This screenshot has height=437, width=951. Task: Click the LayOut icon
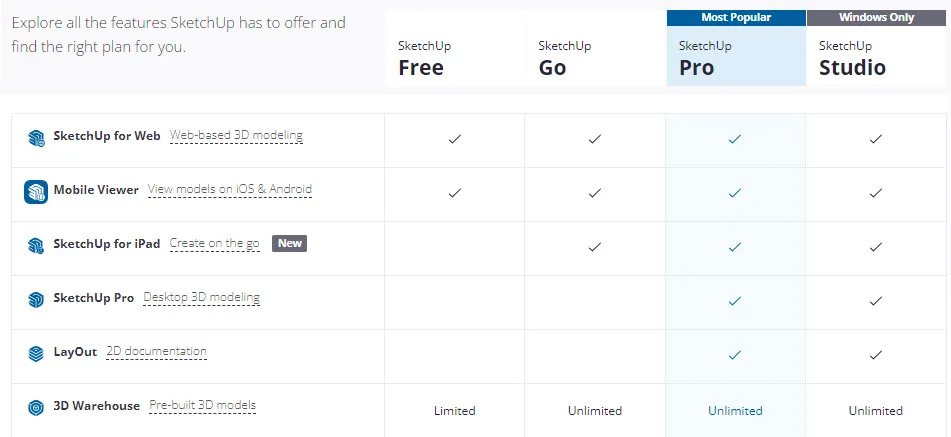point(36,353)
